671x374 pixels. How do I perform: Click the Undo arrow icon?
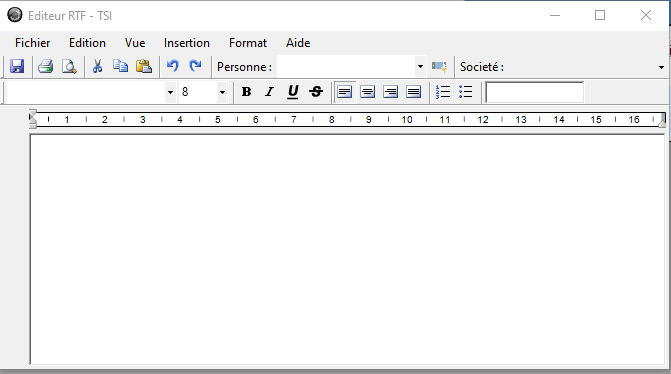pyautogui.click(x=172, y=66)
